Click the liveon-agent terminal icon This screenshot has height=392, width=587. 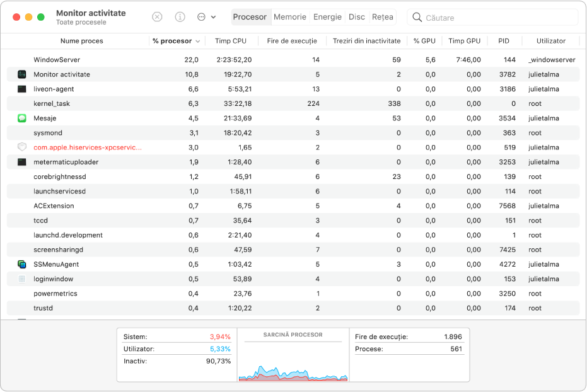click(x=22, y=89)
